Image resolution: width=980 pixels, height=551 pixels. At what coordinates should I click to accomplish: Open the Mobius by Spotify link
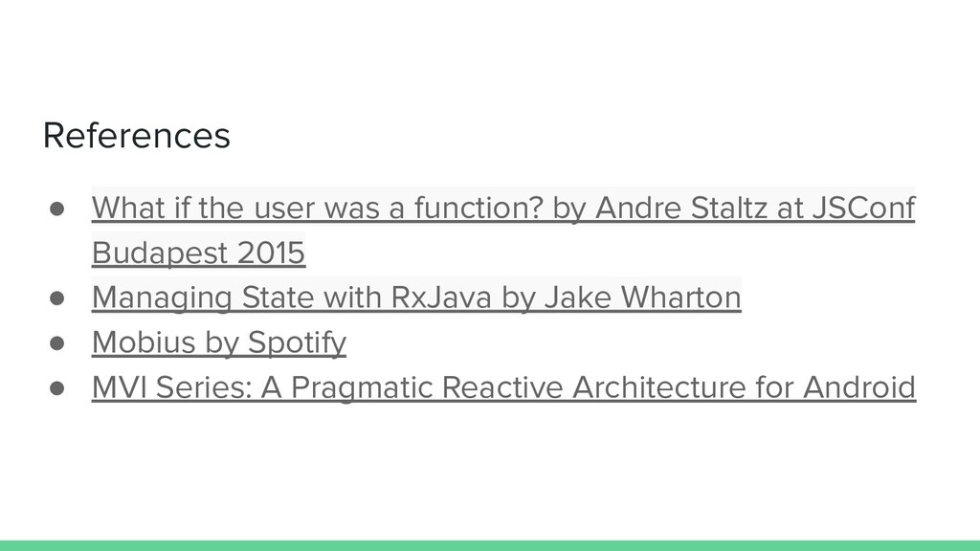point(219,342)
